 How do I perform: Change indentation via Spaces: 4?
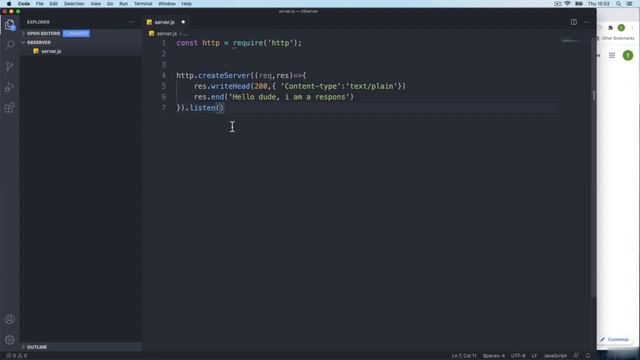point(494,356)
